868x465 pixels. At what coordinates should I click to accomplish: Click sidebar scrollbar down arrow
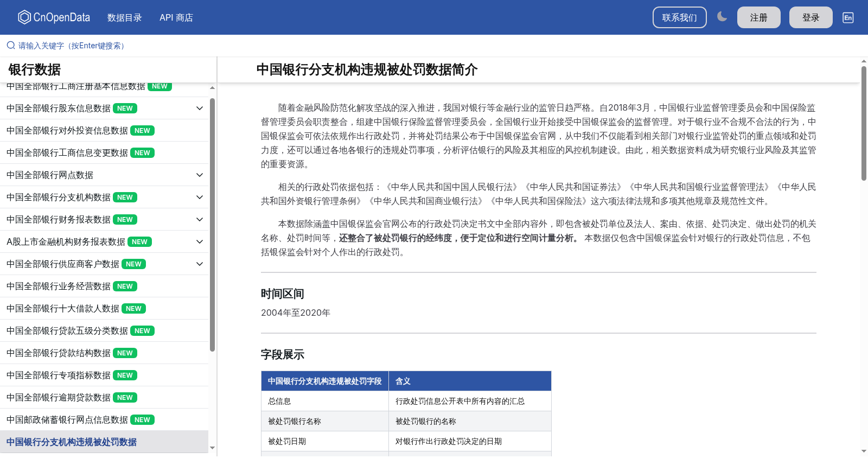pos(212,448)
